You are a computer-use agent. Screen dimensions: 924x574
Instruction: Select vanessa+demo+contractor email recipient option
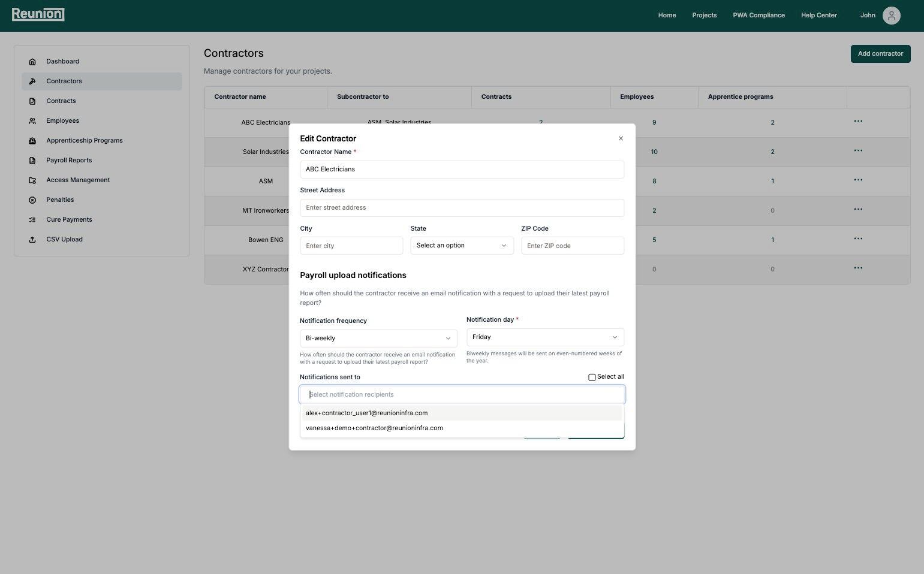coord(374,428)
